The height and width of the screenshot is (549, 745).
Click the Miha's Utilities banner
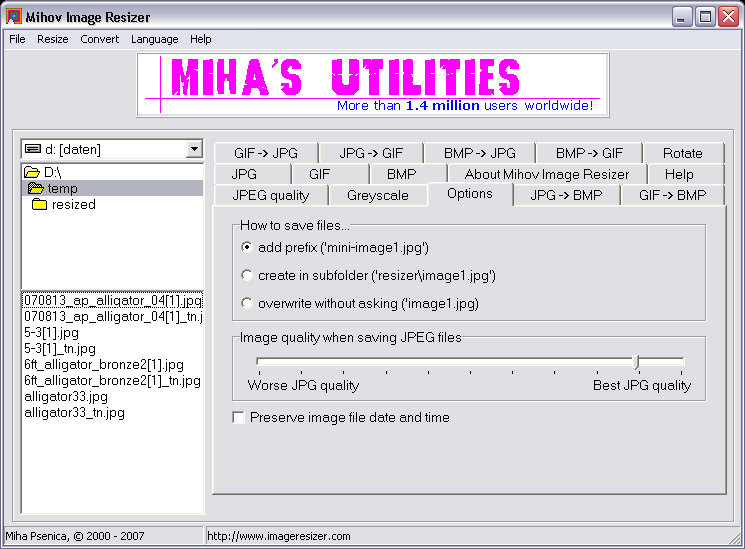coord(372,85)
